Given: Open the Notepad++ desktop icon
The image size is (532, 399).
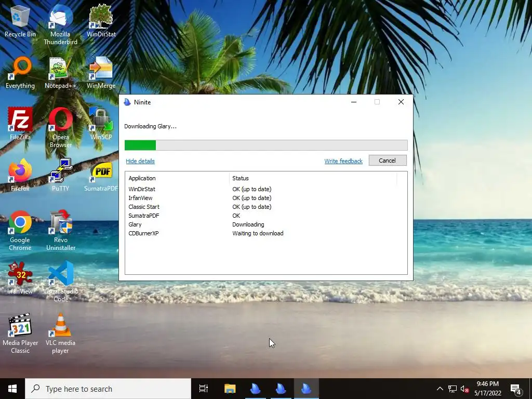Looking at the screenshot, I should click(x=60, y=73).
